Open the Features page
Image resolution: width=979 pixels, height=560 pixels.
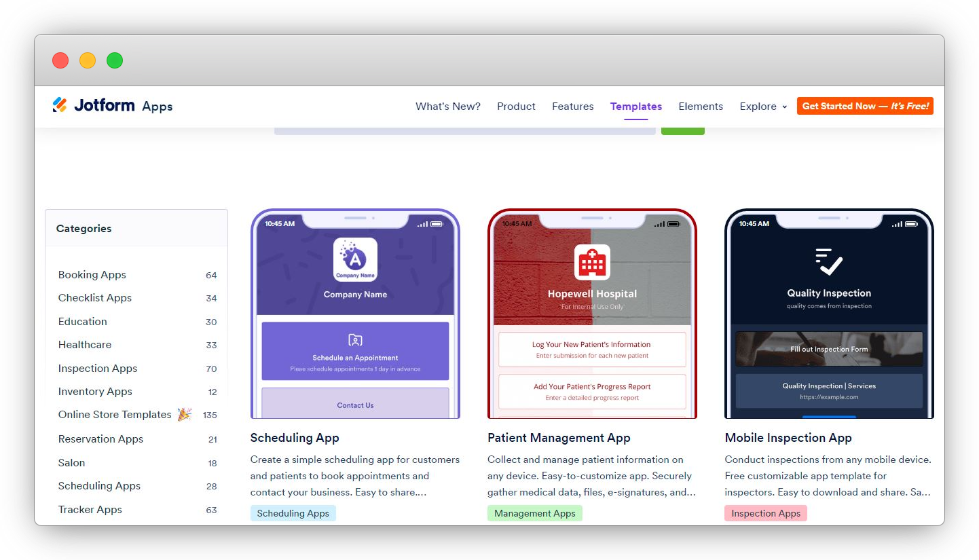click(572, 107)
